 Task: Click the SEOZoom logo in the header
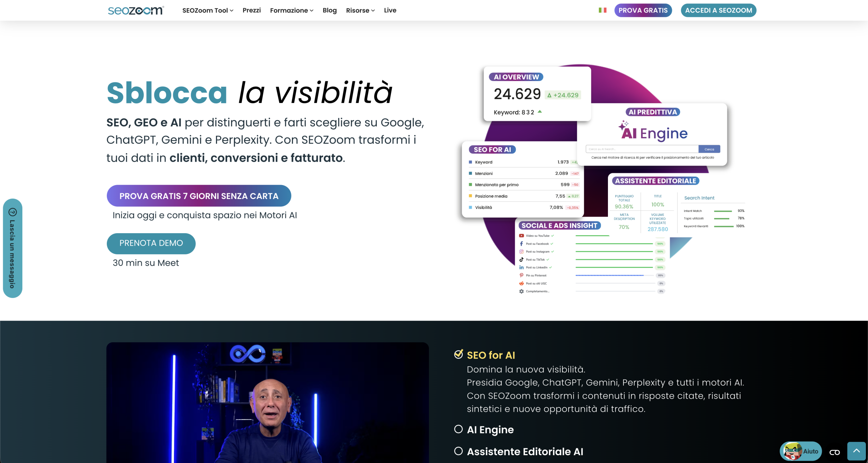pos(135,10)
